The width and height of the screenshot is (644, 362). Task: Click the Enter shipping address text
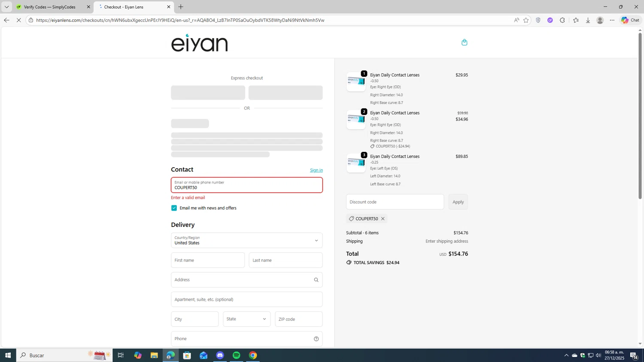point(447,241)
